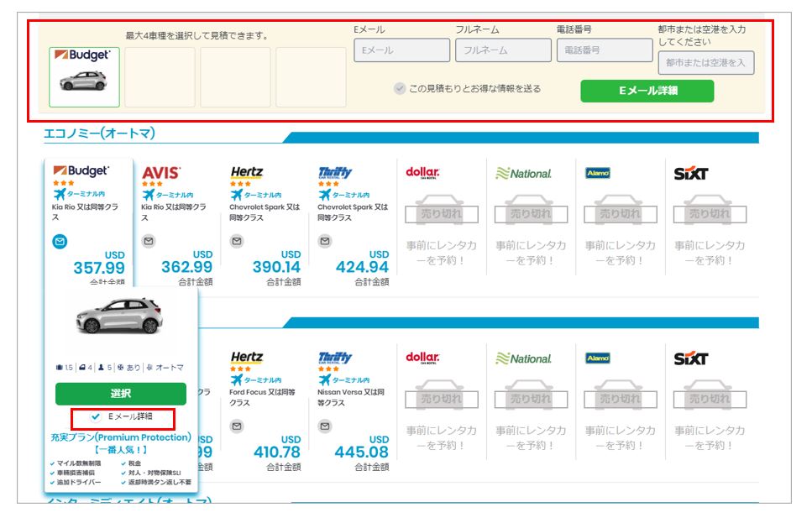Click the SIXT logo in the Economy row
The image size is (812, 523).
coord(691,174)
